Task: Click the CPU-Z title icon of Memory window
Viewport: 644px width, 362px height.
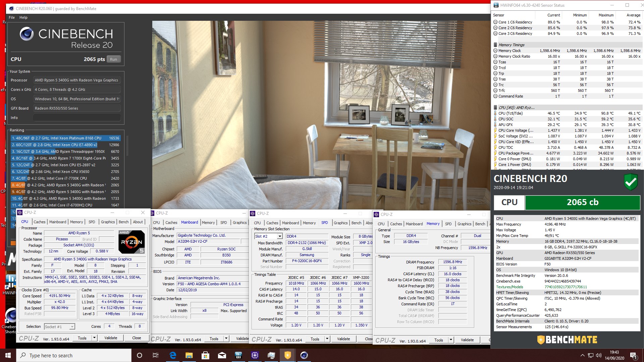Action: [x=376, y=215]
